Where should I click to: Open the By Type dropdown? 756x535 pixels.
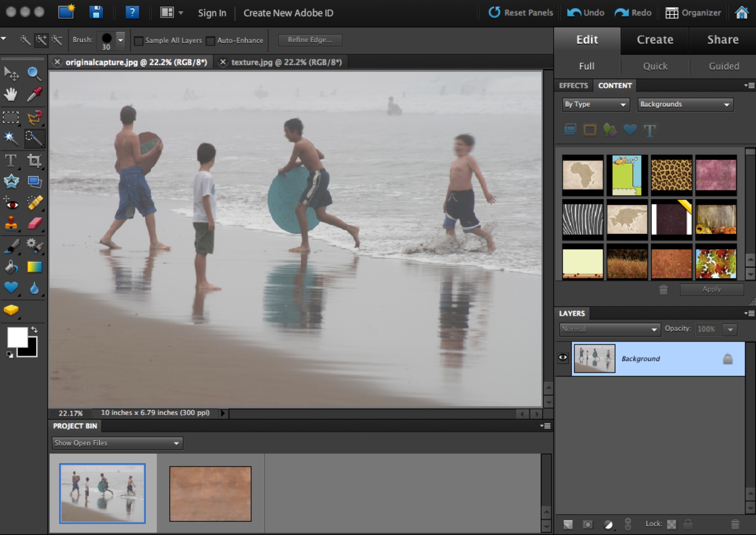pos(595,104)
